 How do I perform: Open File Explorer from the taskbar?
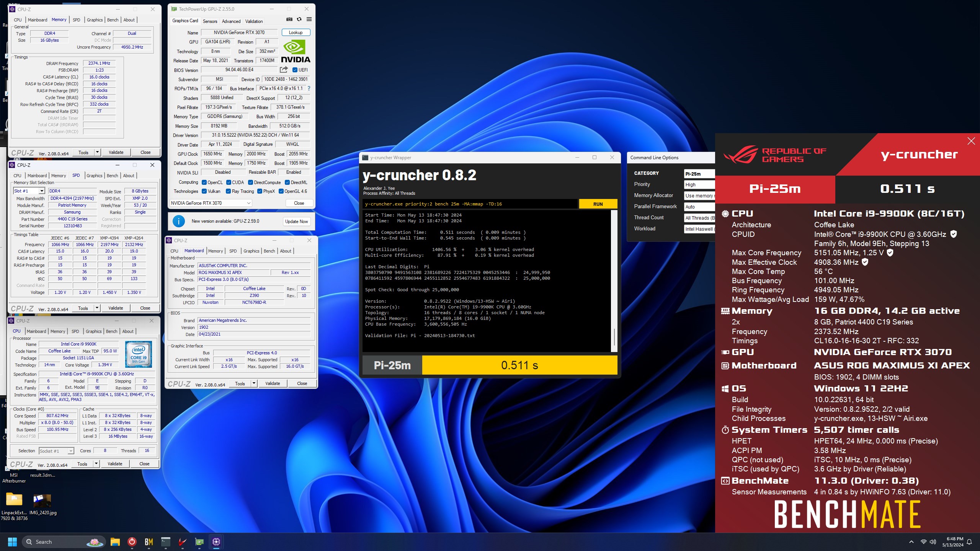pyautogui.click(x=115, y=542)
